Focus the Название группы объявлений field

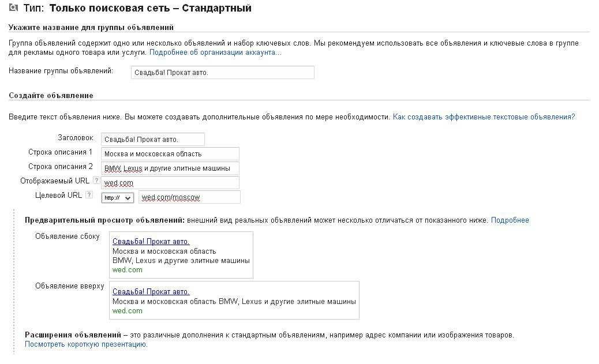(222, 72)
